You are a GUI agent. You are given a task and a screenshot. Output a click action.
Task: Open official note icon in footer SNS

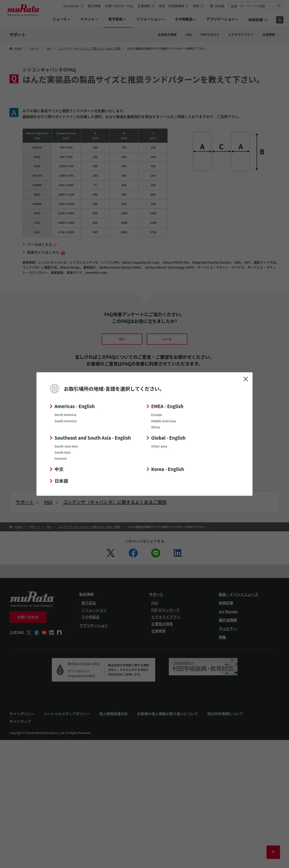coord(60,633)
